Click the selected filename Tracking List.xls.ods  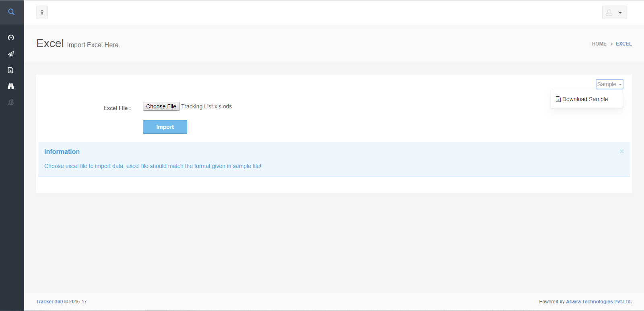[206, 106]
